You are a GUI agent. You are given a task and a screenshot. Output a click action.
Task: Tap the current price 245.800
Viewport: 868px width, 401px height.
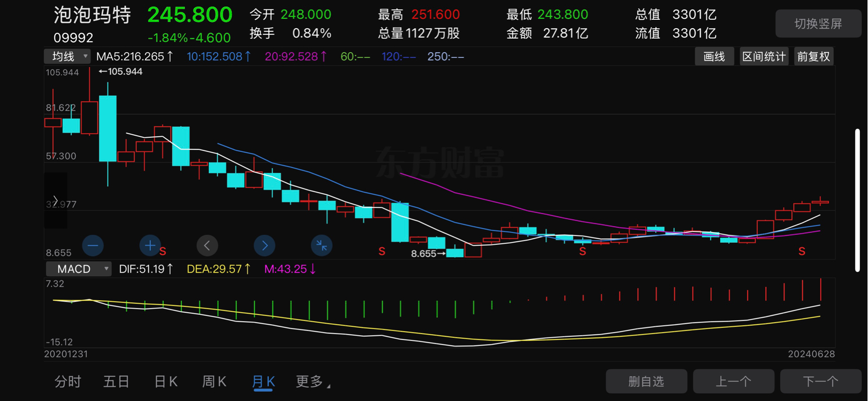pyautogui.click(x=190, y=15)
